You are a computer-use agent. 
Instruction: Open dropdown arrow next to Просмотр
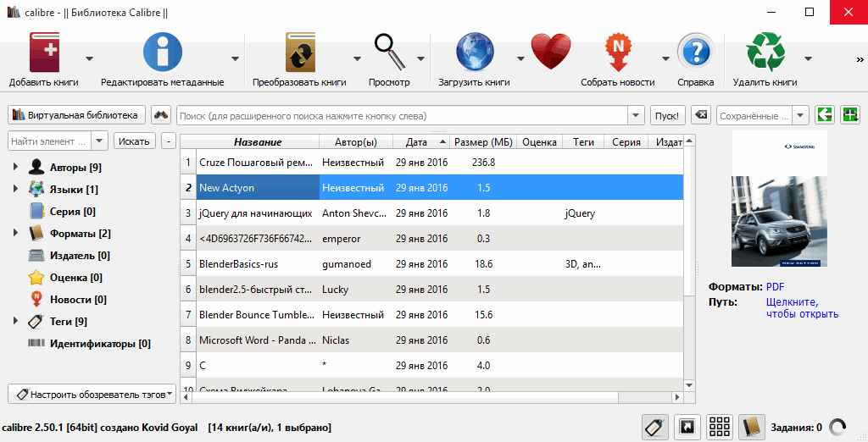(420, 58)
